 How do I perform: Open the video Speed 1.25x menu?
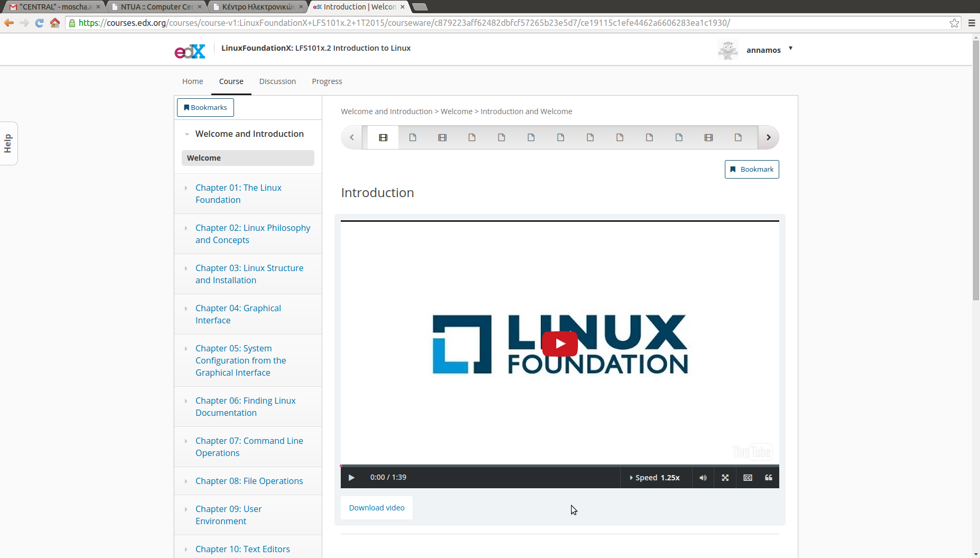pos(656,478)
